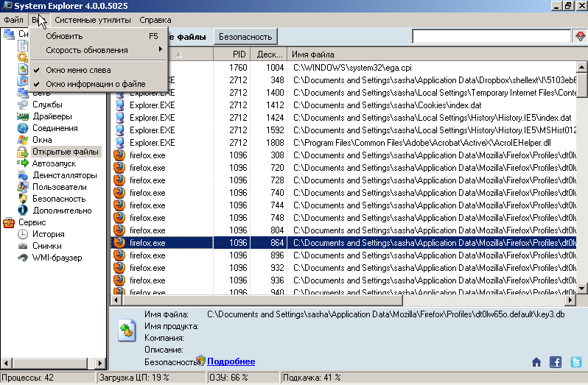The width and height of the screenshot is (588, 385).
Task: Click the file list horizontal scroll left arrow
Action: coord(116,300)
